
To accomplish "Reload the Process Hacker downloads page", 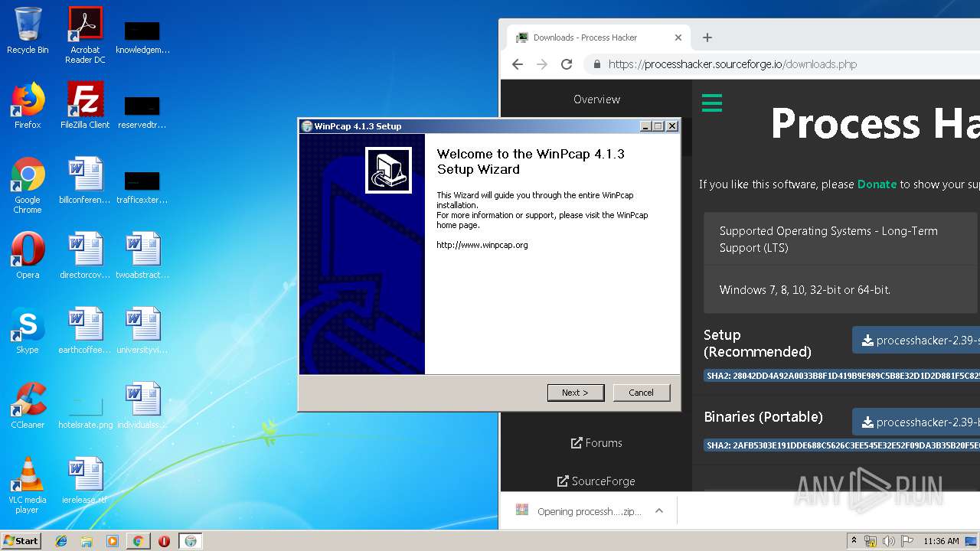I will pos(567,64).
